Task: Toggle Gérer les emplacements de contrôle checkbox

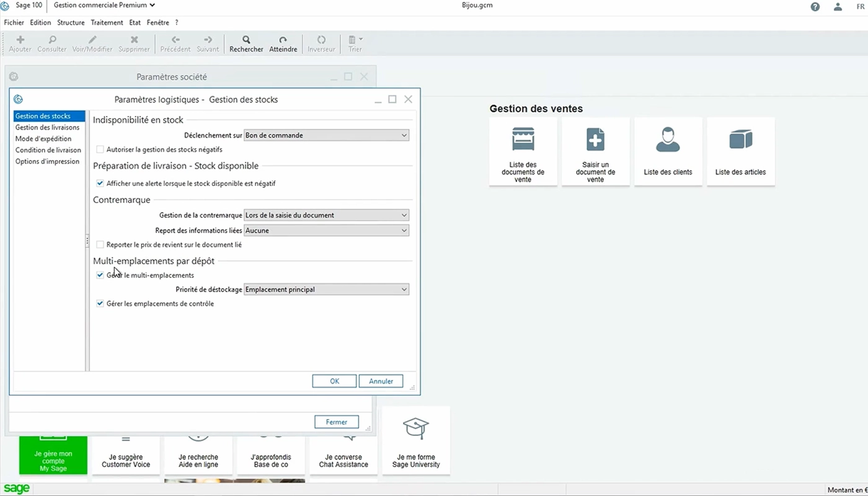Action: click(100, 304)
